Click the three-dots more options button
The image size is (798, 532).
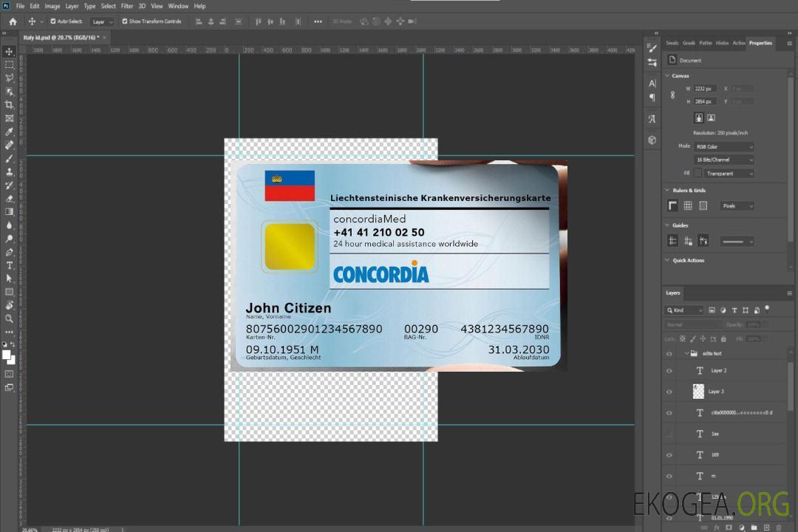click(x=318, y=21)
